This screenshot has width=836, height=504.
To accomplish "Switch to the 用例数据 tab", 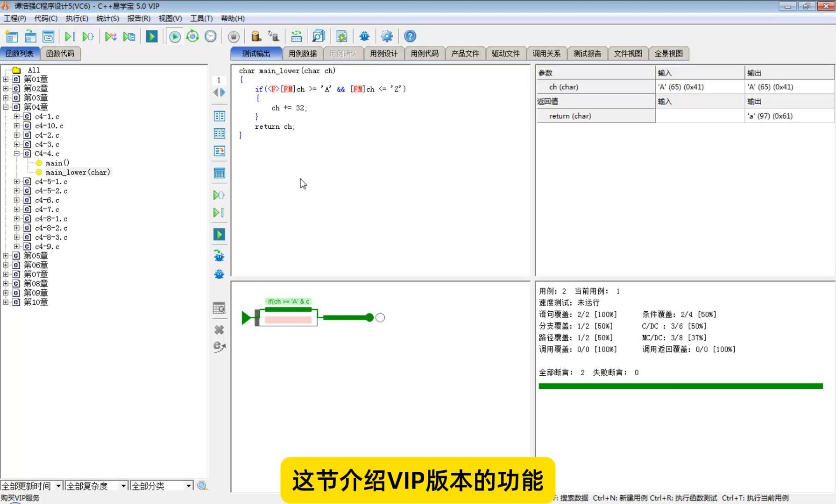I will (302, 54).
